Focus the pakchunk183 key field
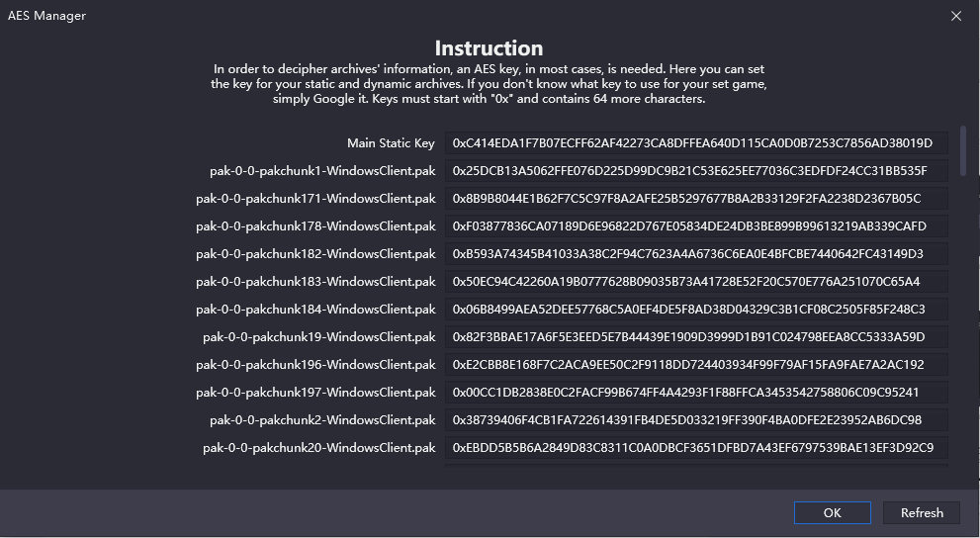Viewport: 980px width, 538px height. [696, 281]
